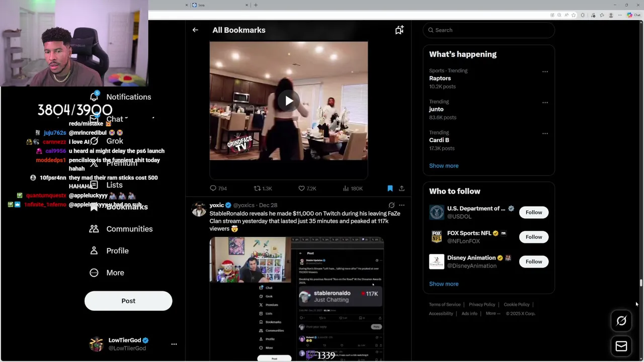
Task: Click the Read aloud toolbar icon
Action: click(x=566, y=15)
